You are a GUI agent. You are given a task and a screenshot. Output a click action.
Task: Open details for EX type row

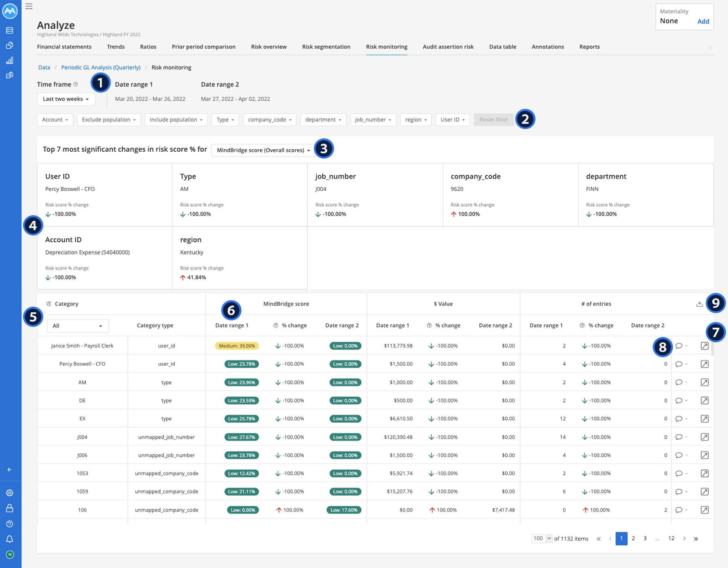point(705,419)
